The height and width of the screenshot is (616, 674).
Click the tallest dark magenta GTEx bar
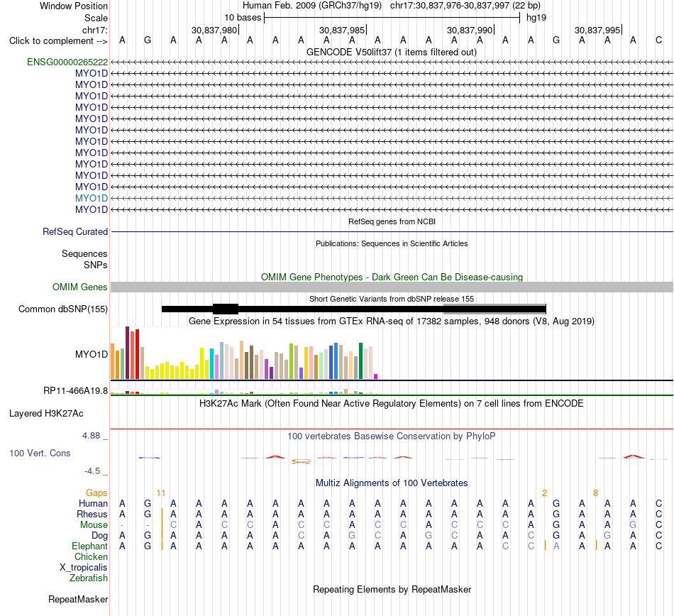(127, 353)
